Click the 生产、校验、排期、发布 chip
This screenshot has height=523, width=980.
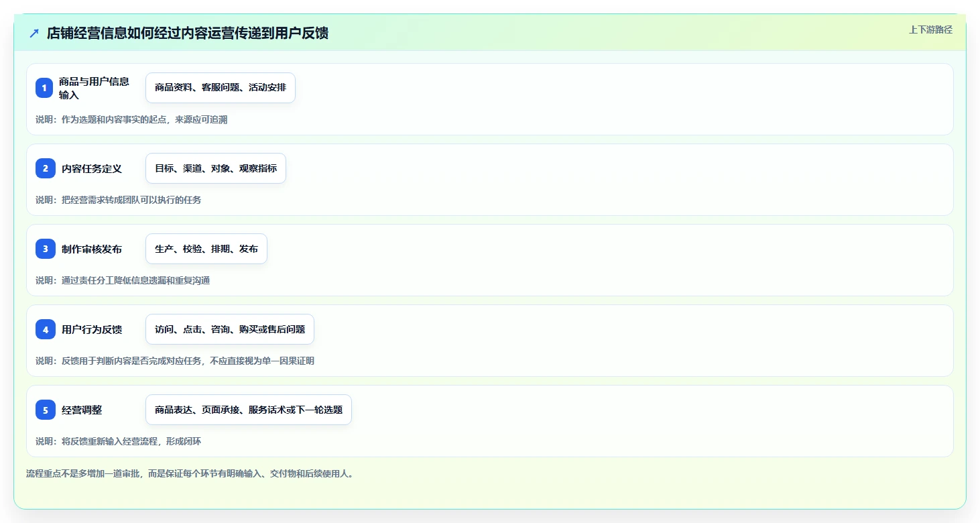click(206, 249)
